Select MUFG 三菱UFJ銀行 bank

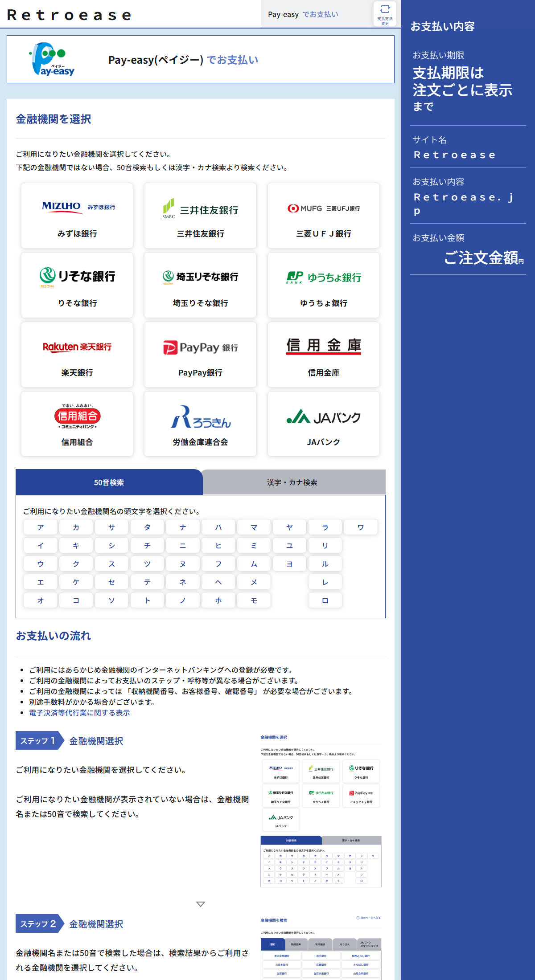point(324,216)
